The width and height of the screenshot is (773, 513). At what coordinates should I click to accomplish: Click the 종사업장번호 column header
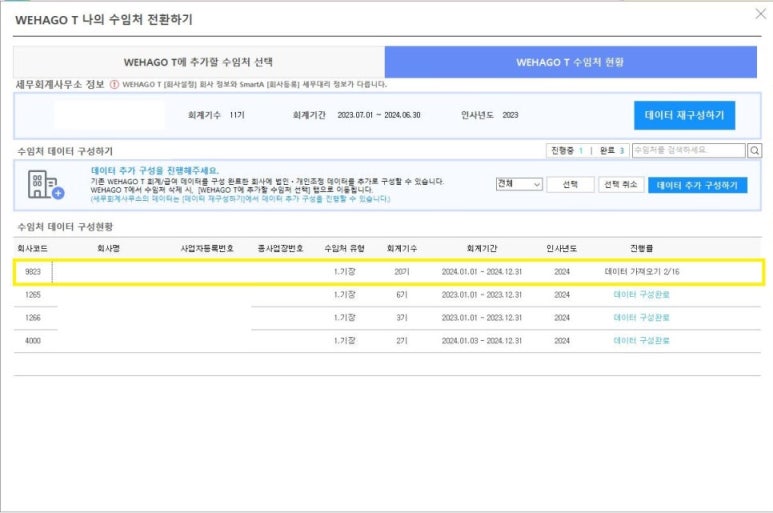280,248
